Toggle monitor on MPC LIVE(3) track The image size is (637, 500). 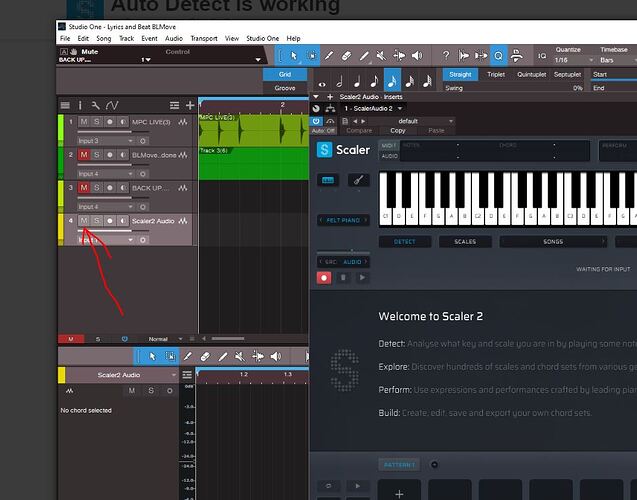coord(123,122)
